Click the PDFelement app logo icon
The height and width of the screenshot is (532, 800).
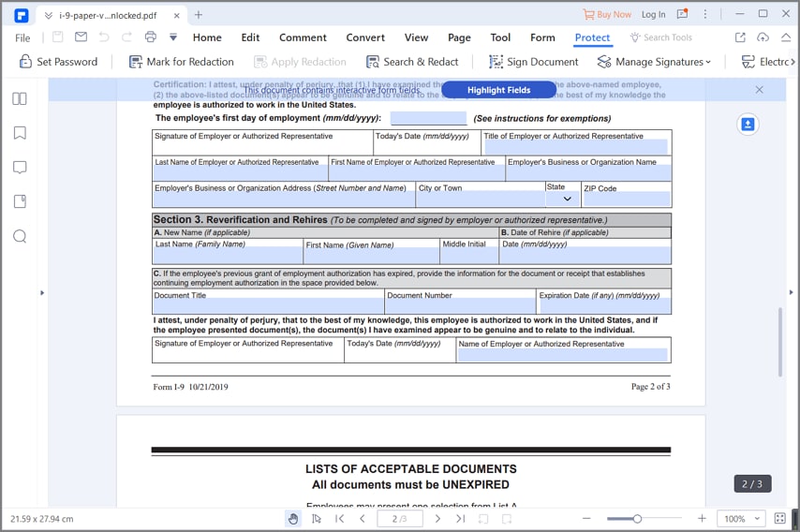tap(21, 15)
